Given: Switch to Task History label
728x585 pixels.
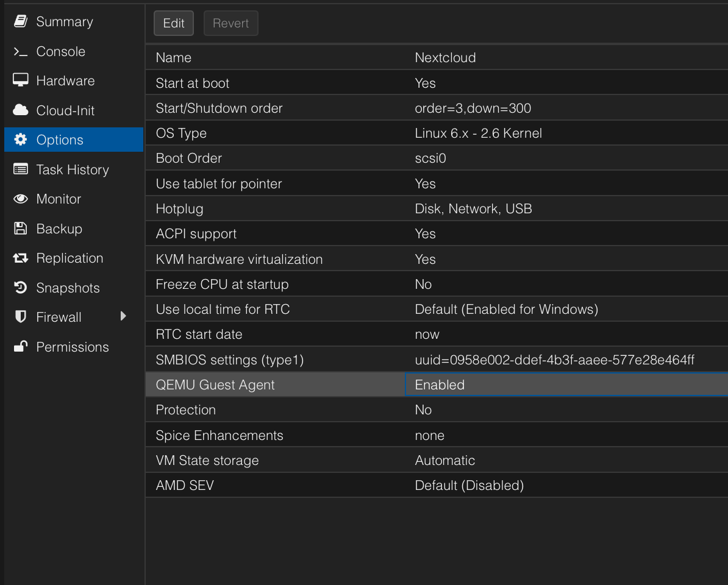Looking at the screenshot, I should [73, 170].
